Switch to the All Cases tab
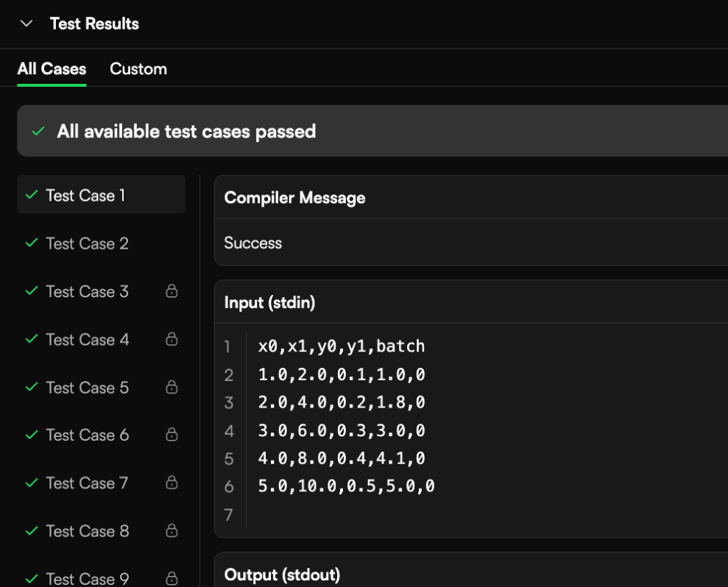The image size is (728, 587). click(52, 69)
